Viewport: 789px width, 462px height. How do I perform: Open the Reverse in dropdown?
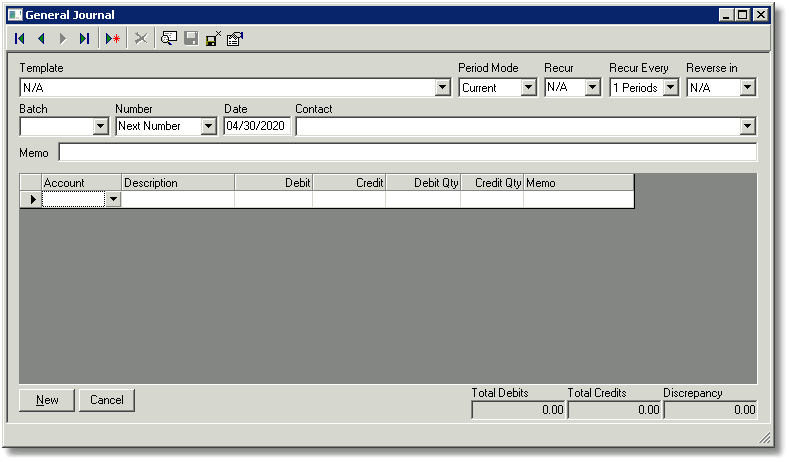pos(748,88)
